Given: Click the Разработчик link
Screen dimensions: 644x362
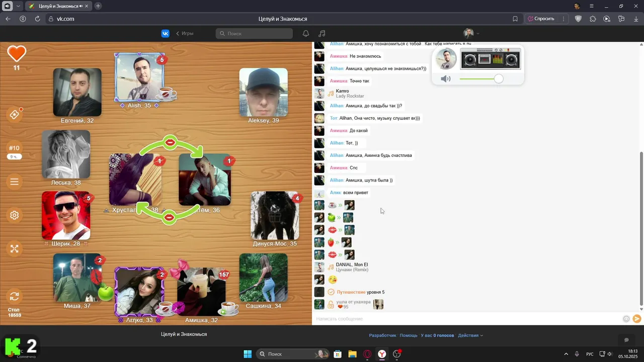Looking at the screenshot, I should click(x=383, y=335).
